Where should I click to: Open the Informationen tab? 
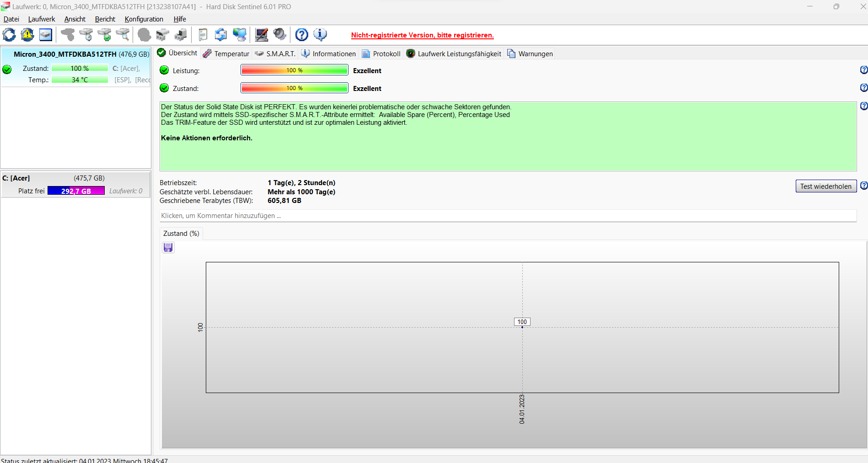328,54
